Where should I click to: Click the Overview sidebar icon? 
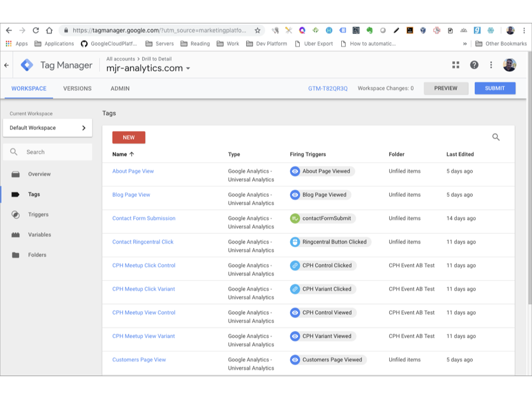click(16, 174)
